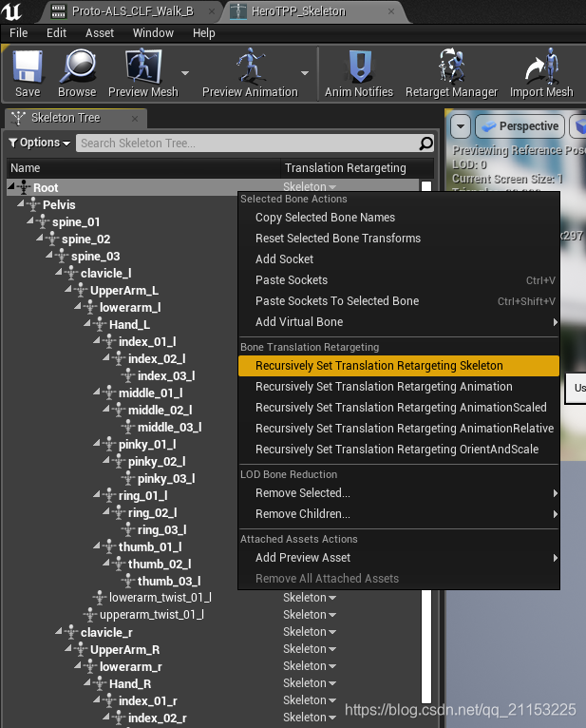
Task: Click the Preview Animation icon
Action: pyautogui.click(x=250, y=72)
